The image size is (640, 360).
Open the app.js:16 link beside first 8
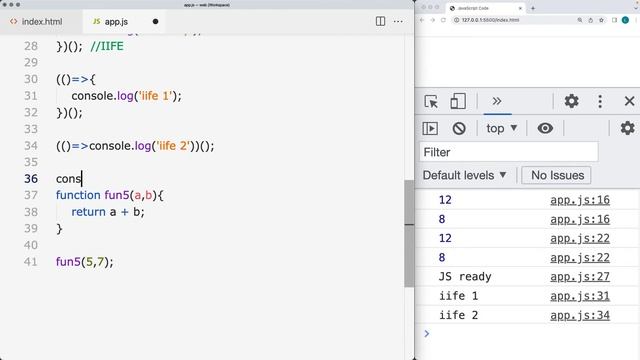pos(580,219)
